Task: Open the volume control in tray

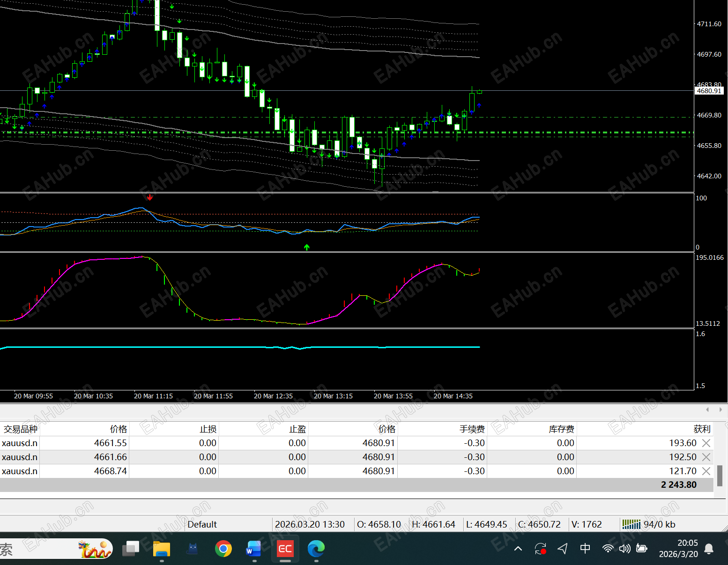Action: pyautogui.click(x=624, y=548)
